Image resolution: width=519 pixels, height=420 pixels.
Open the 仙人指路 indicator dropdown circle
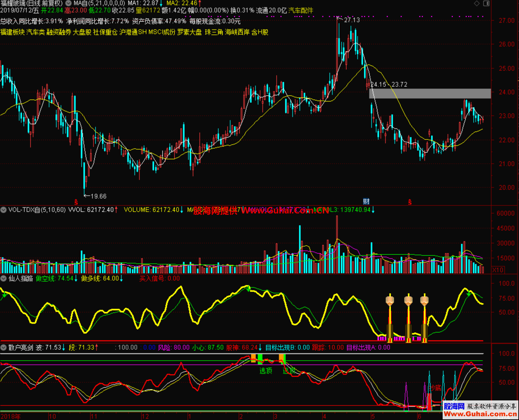coord(3,278)
